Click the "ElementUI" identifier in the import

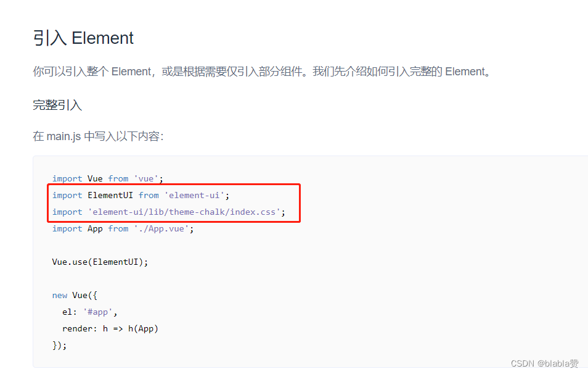[110, 195]
